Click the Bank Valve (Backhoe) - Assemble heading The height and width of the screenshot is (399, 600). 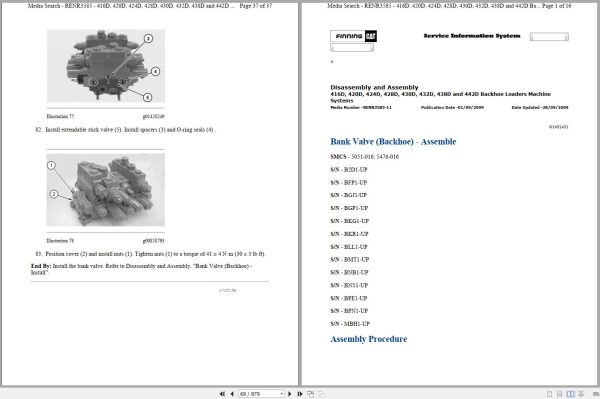click(x=393, y=142)
